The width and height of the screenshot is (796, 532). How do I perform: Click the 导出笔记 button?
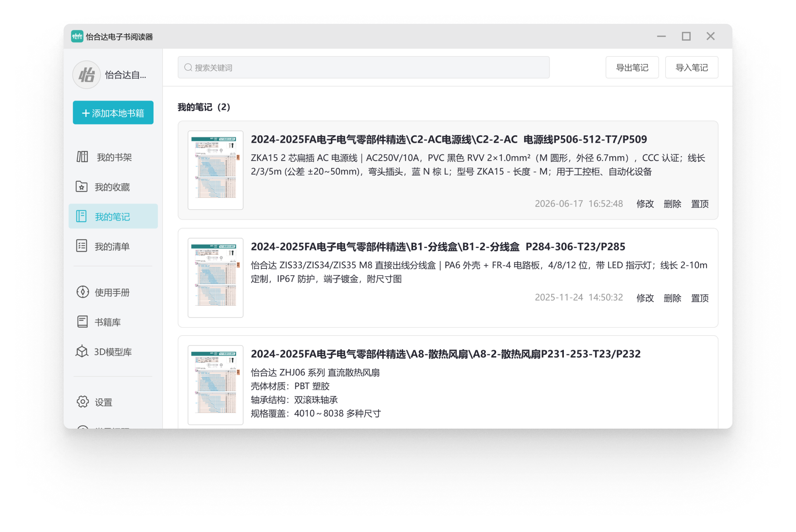[x=632, y=68]
